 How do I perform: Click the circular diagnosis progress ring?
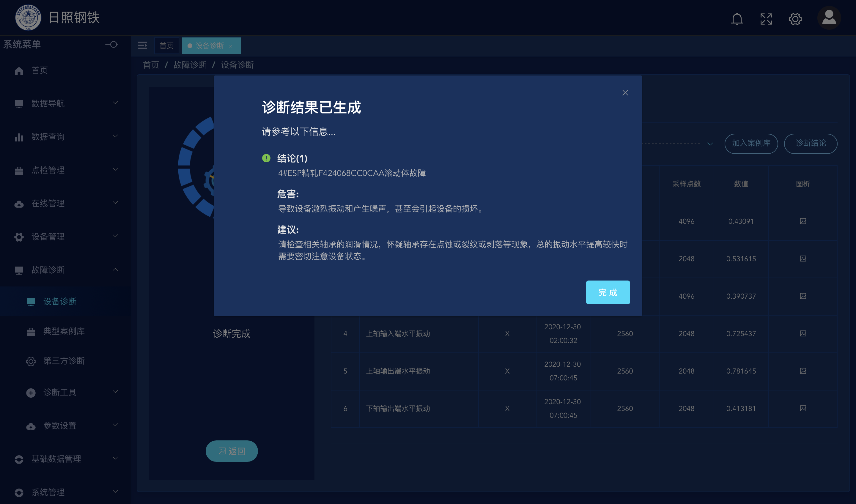pos(196,167)
